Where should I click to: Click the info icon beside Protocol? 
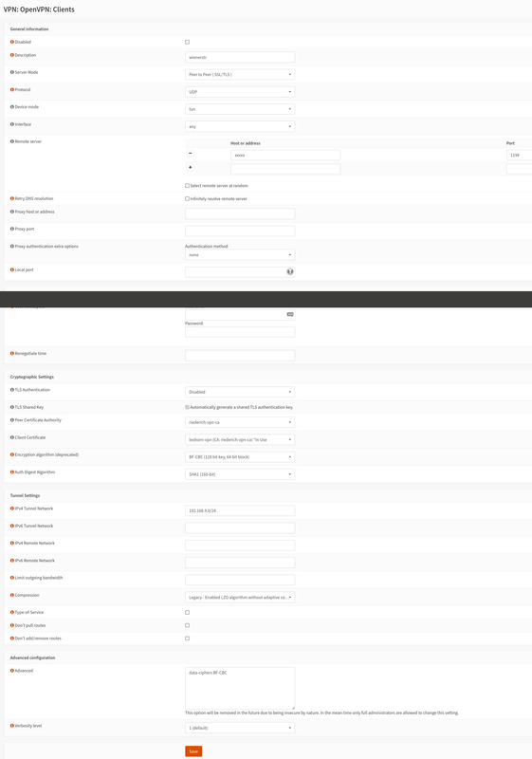click(12, 89)
